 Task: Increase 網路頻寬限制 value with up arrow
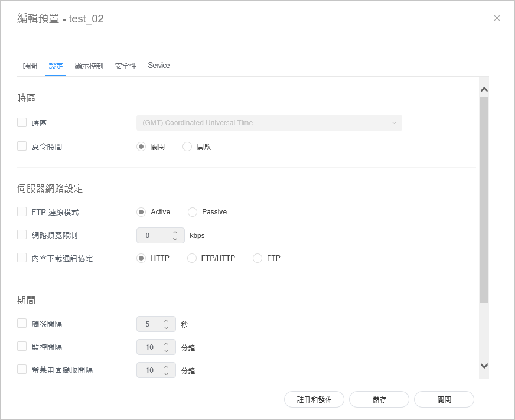tap(175, 232)
